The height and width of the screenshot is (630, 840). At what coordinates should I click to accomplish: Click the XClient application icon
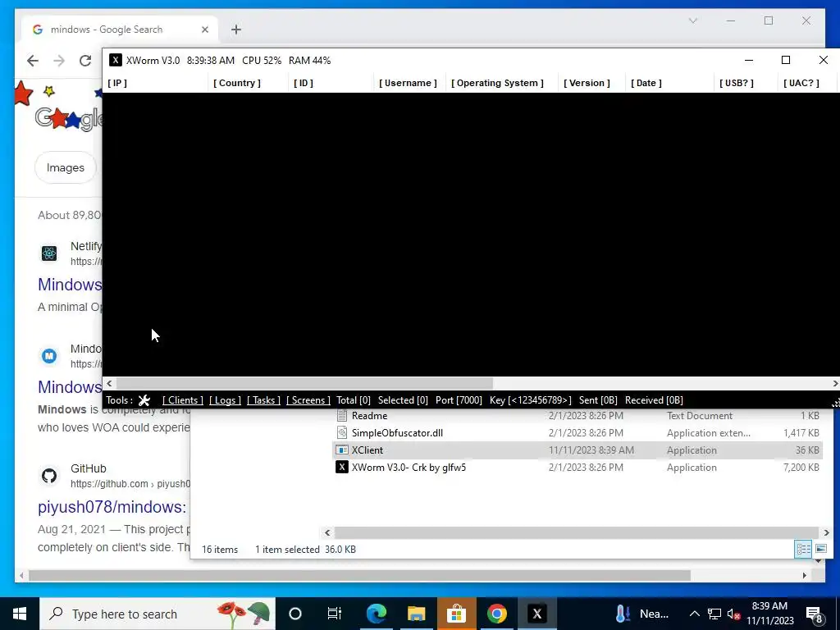[342, 450]
